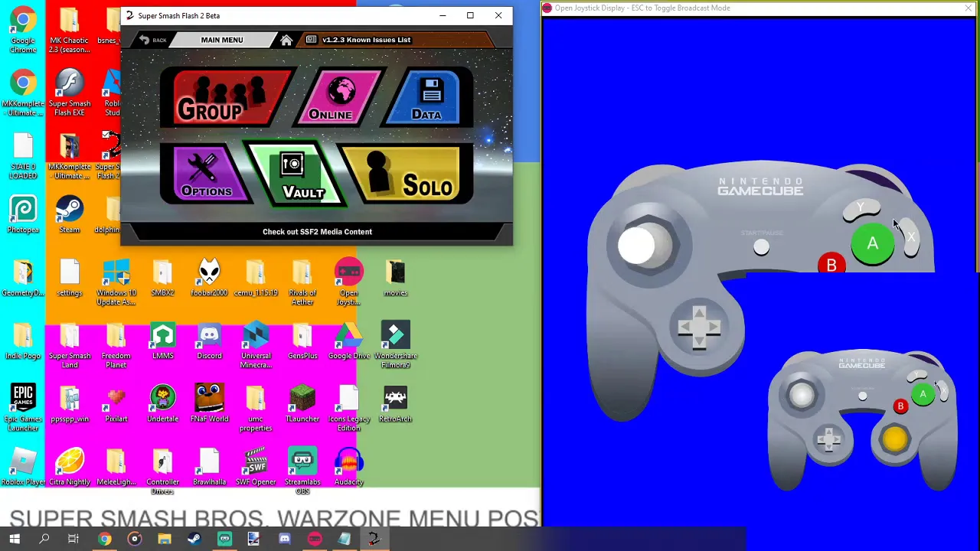Select the Brawlhalla desktop file

(x=209, y=467)
